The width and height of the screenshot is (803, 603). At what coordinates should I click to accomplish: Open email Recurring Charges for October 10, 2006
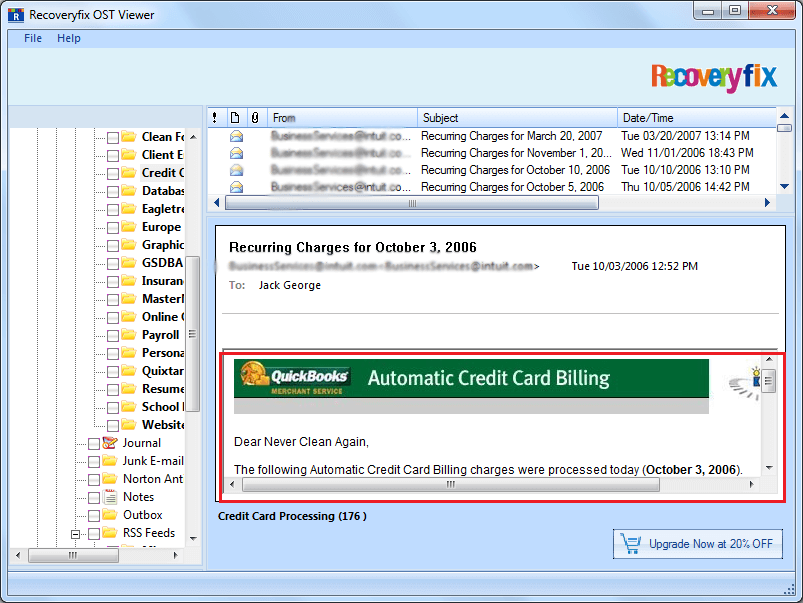(515, 170)
